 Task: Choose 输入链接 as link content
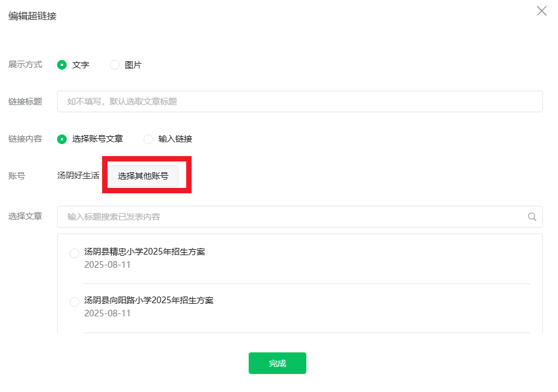pyautogui.click(x=148, y=139)
